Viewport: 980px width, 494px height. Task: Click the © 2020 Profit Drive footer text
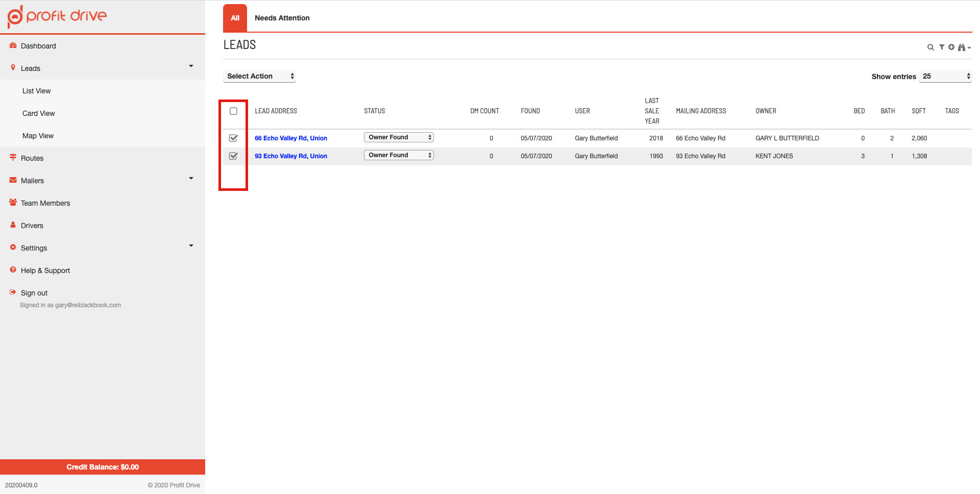click(174, 485)
